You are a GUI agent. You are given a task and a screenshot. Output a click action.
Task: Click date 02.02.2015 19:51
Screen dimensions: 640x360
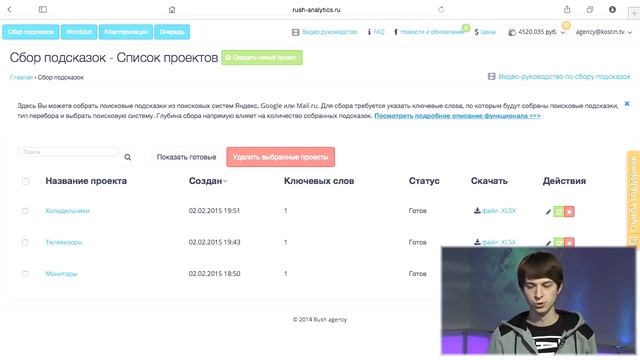(x=214, y=211)
